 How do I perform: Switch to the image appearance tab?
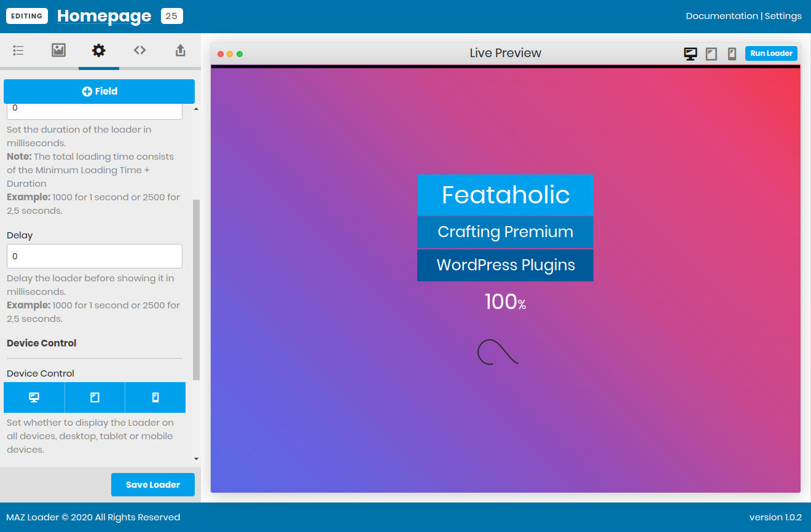(58, 50)
